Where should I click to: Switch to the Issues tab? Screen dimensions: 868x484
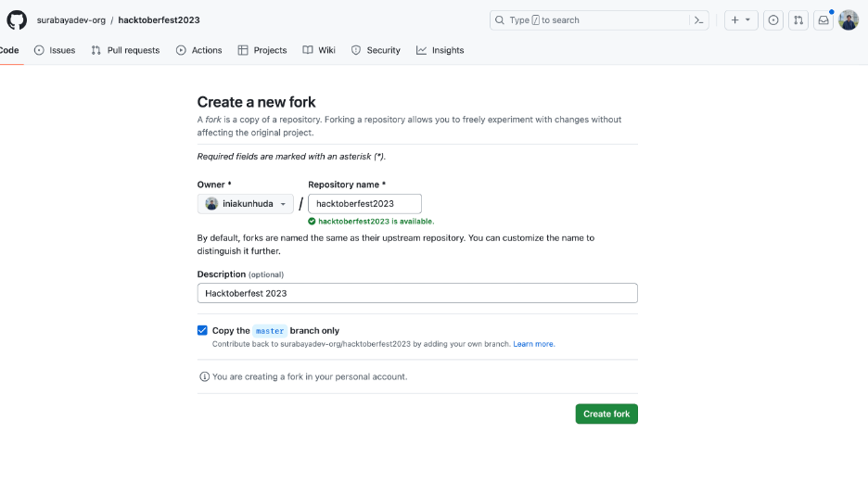(54, 50)
